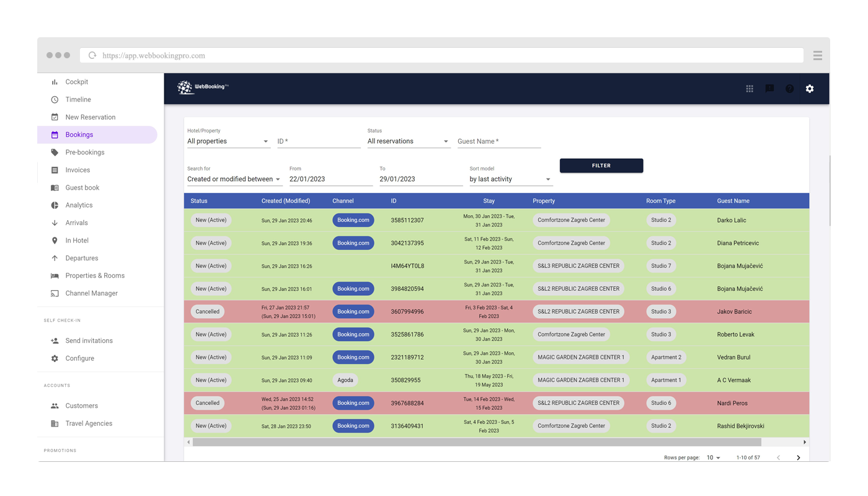This screenshot has height=496, width=868.
Task: Change the Rows per page dropdown
Action: 714,458
